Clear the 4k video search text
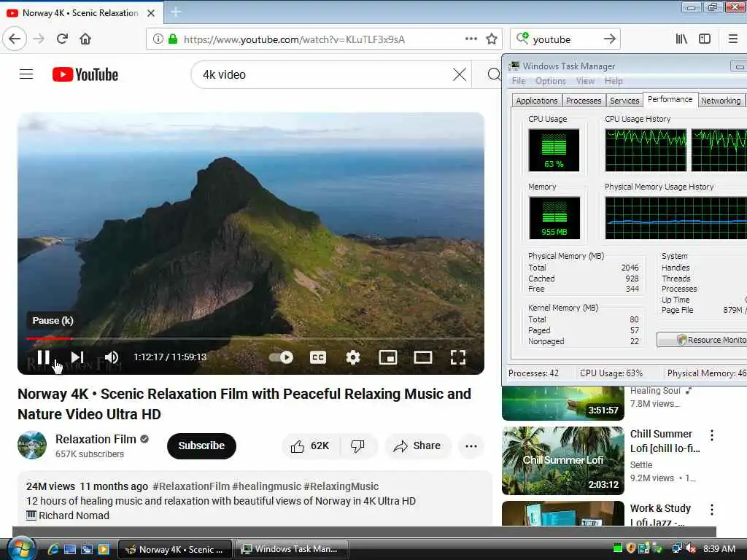The image size is (747, 560). pyautogui.click(x=460, y=74)
